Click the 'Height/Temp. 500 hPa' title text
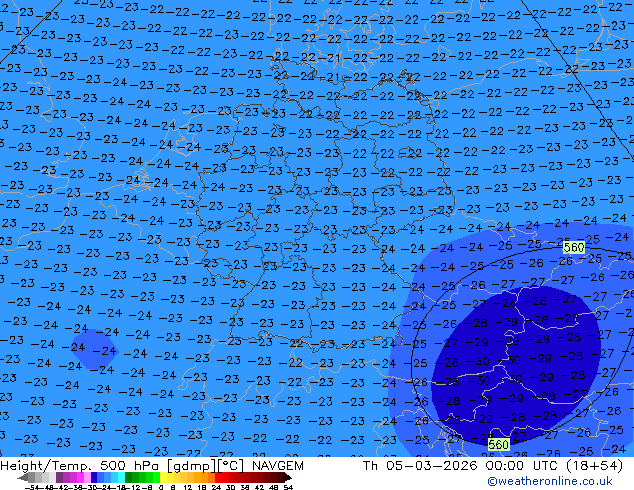The width and height of the screenshot is (634, 490). click(x=81, y=466)
